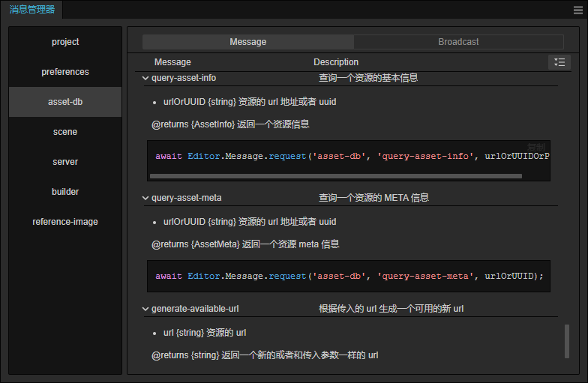The height and width of the screenshot is (383, 588).
Task: Click the code block's horizontal scrollbar
Action: [336, 176]
